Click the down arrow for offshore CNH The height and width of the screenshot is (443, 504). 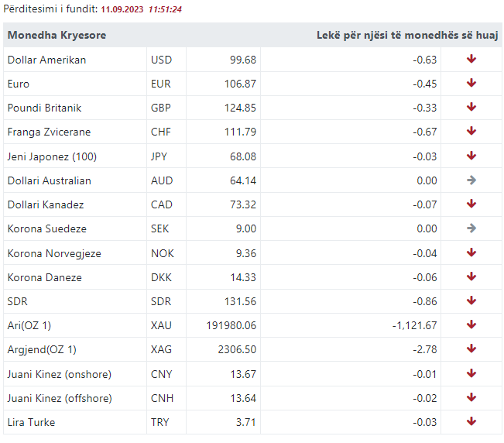[x=471, y=398]
